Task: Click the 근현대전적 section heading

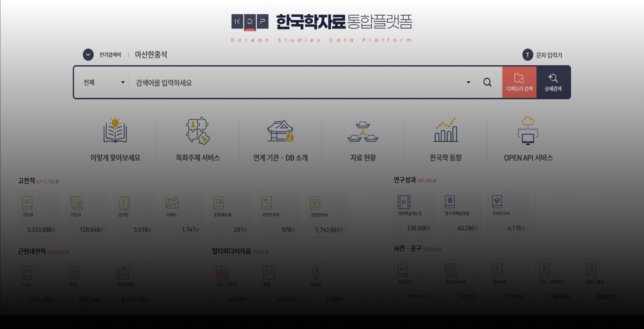Action: click(32, 251)
